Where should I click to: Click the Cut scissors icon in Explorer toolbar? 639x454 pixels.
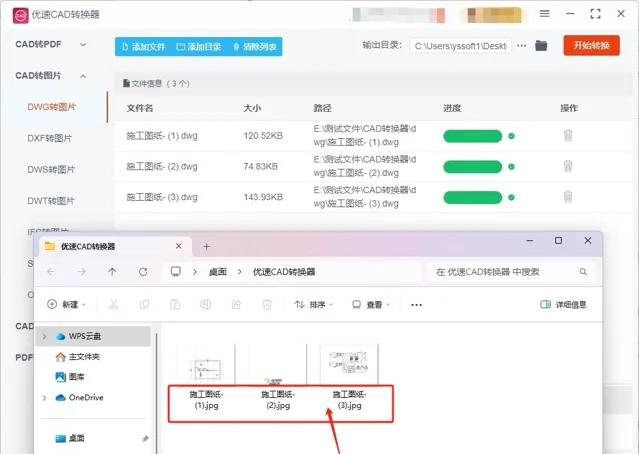pyautogui.click(x=114, y=304)
